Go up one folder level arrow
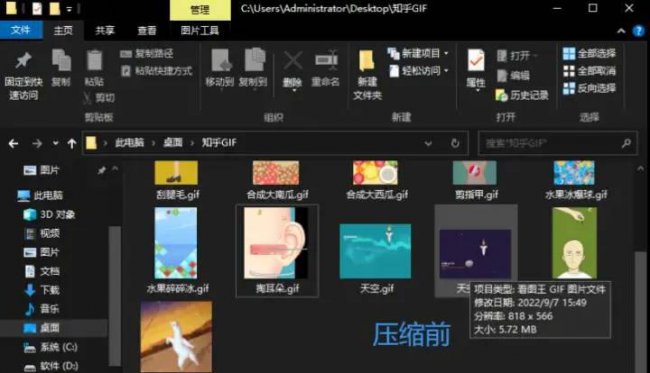 point(72,143)
